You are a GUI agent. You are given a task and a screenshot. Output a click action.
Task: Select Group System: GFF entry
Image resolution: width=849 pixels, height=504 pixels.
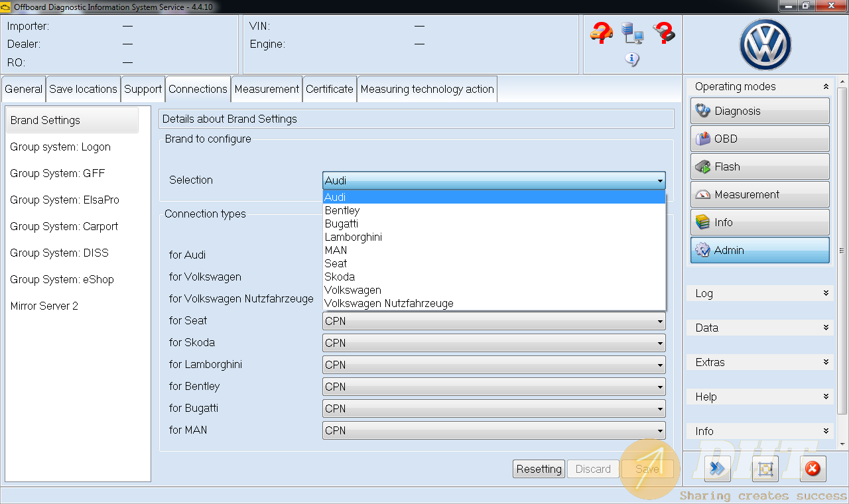coord(58,173)
